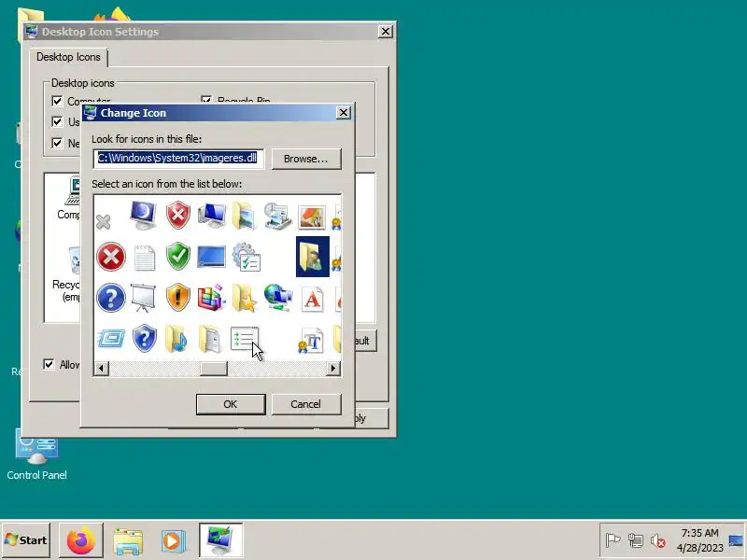
Task: Close the Change Icon dialog
Action: click(x=344, y=113)
